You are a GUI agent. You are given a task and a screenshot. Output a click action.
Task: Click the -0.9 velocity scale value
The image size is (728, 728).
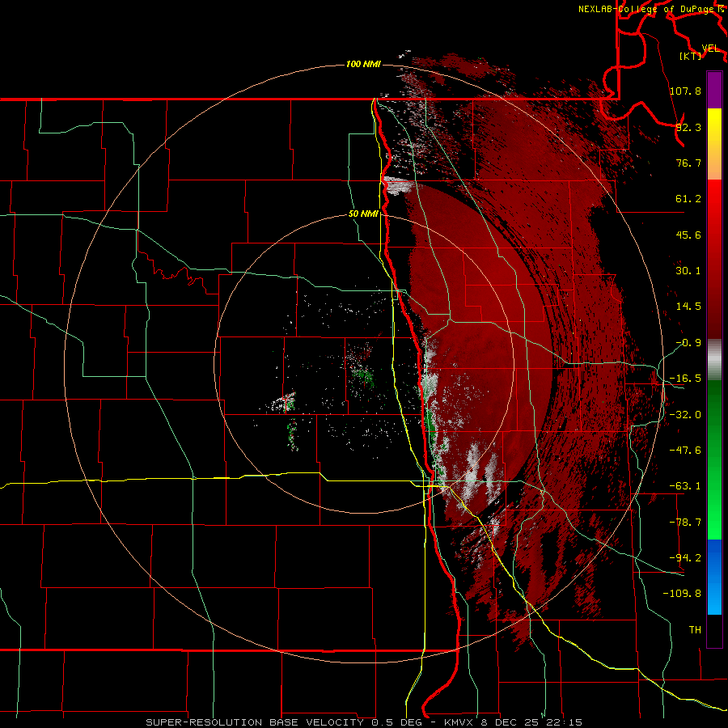point(688,343)
